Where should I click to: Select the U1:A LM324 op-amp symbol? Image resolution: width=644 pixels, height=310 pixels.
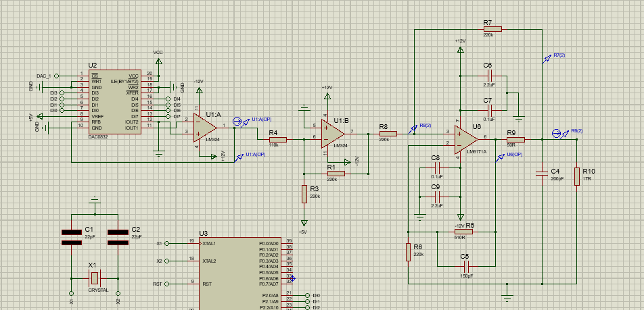pos(204,128)
